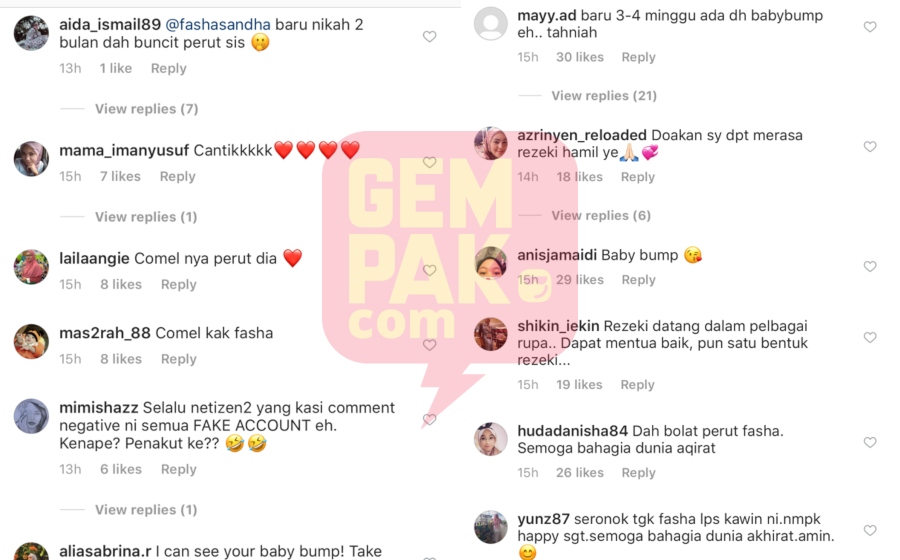
Task: Like azrinyen_reloaded's comment with the heart
Action: pyautogui.click(x=870, y=146)
